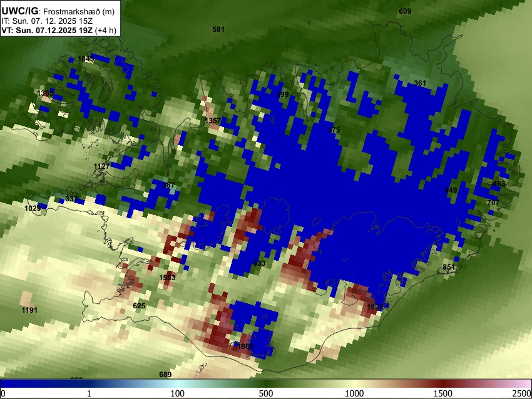This screenshot has height=399, width=532.
Task: Click the colour scale label 100
Action: [178, 393]
